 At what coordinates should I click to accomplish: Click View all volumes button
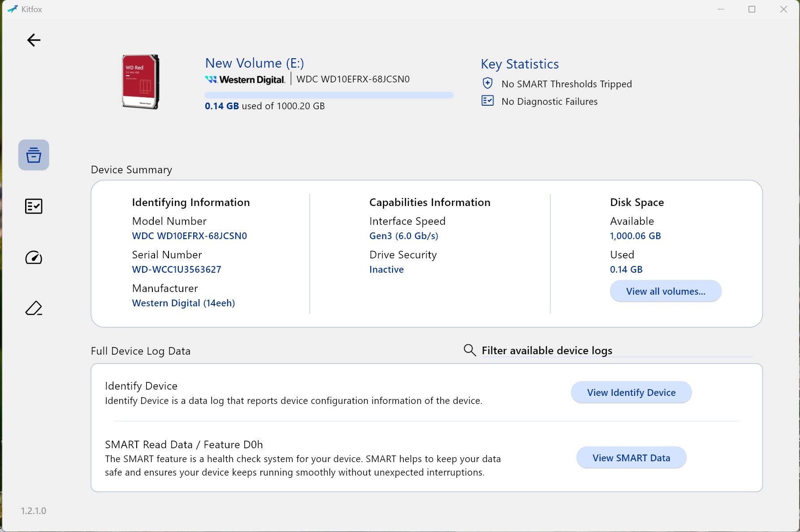tap(666, 291)
